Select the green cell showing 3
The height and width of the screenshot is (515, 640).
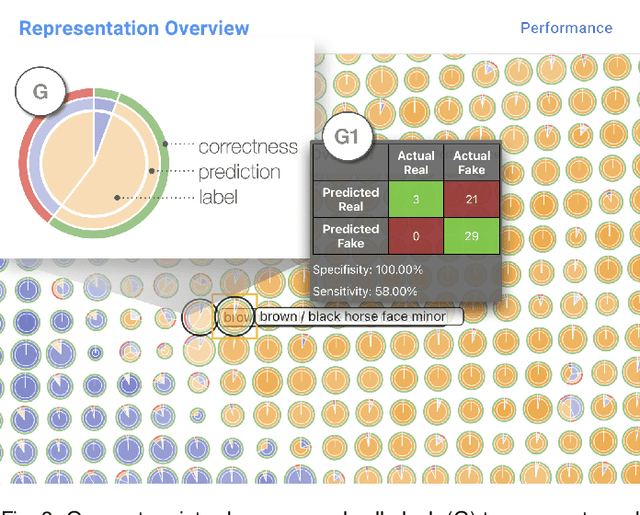pyautogui.click(x=416, y=201)
